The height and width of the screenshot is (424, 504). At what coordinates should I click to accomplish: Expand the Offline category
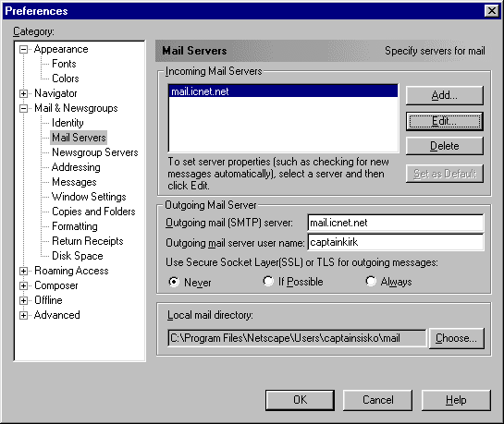(x=23, y=300)
